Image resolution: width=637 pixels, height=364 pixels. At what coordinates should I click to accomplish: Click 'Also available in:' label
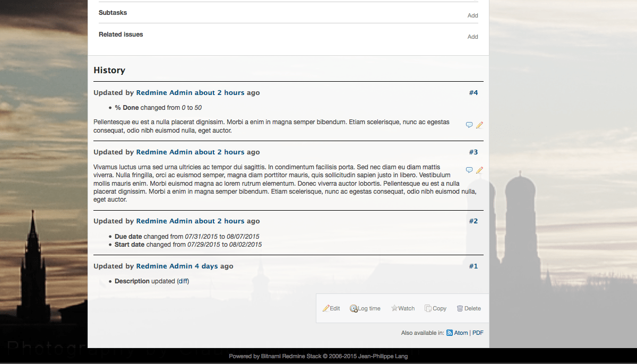423,333
